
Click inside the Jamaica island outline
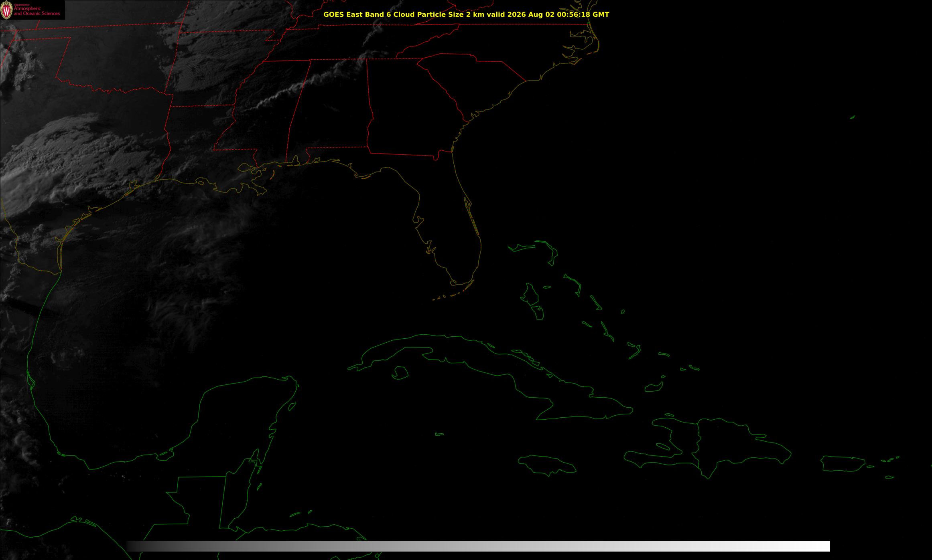[x=547, y=464]
